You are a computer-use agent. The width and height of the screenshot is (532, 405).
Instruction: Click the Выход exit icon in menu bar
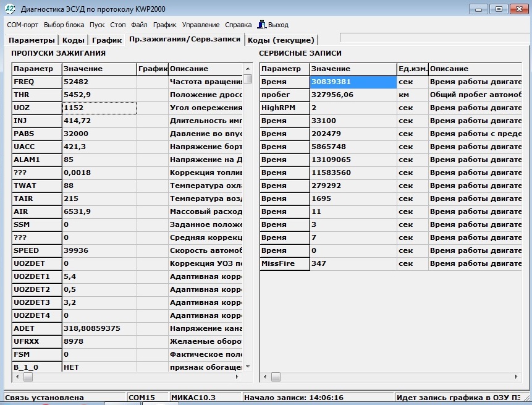pyautogui.click(x=262, y=25)
